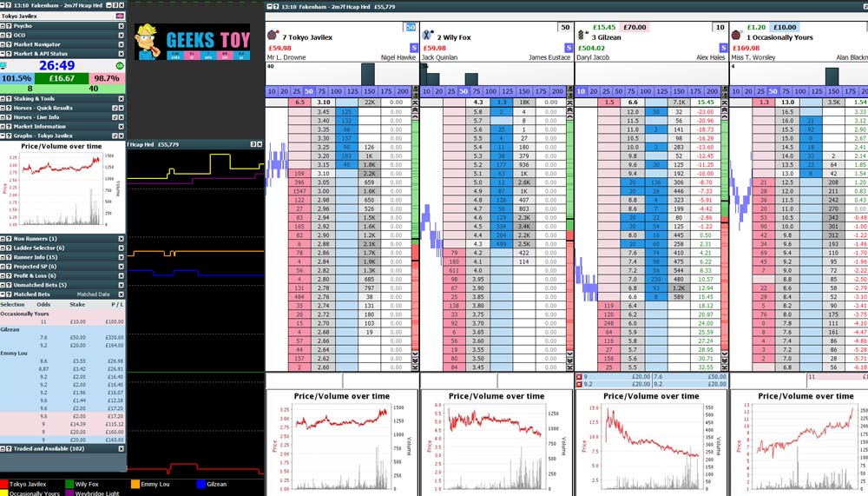Click the monitor icon left of the countdown
The width and height of the screenshot is (868, 496).
[x=3, y=66]
